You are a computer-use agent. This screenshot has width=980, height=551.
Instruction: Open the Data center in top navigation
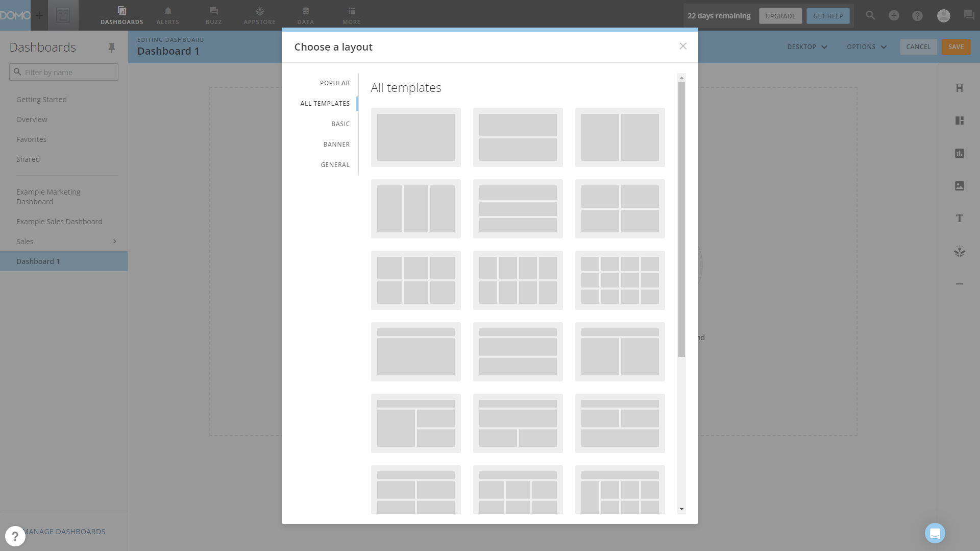pyautogui.click(x=306, y=15)
